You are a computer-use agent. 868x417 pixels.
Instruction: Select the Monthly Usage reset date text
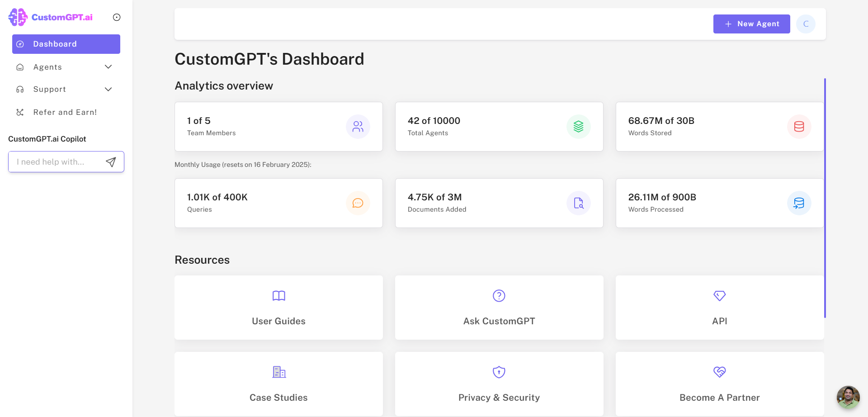(243, 165)
